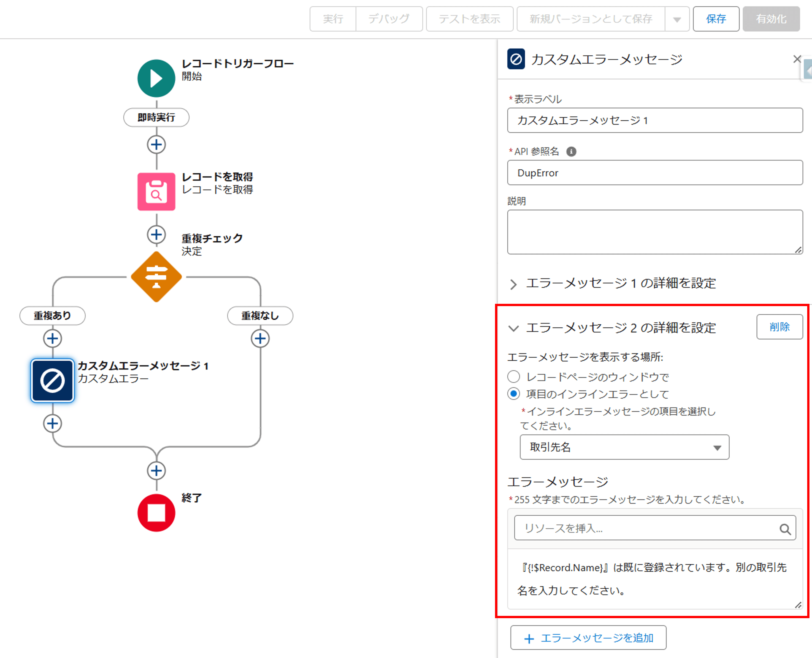Click the リソースを挿入 search field
Screen dimensions: 812x658
point(655,528)
